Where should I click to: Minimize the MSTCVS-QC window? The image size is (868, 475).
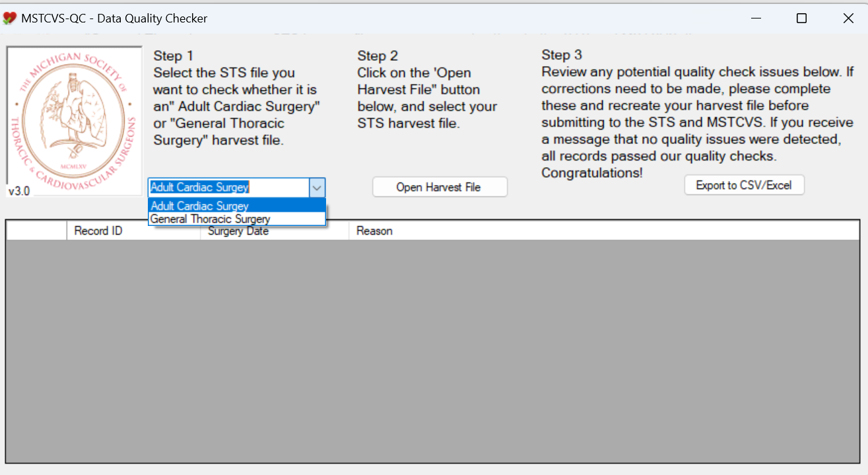coord(754,18)
